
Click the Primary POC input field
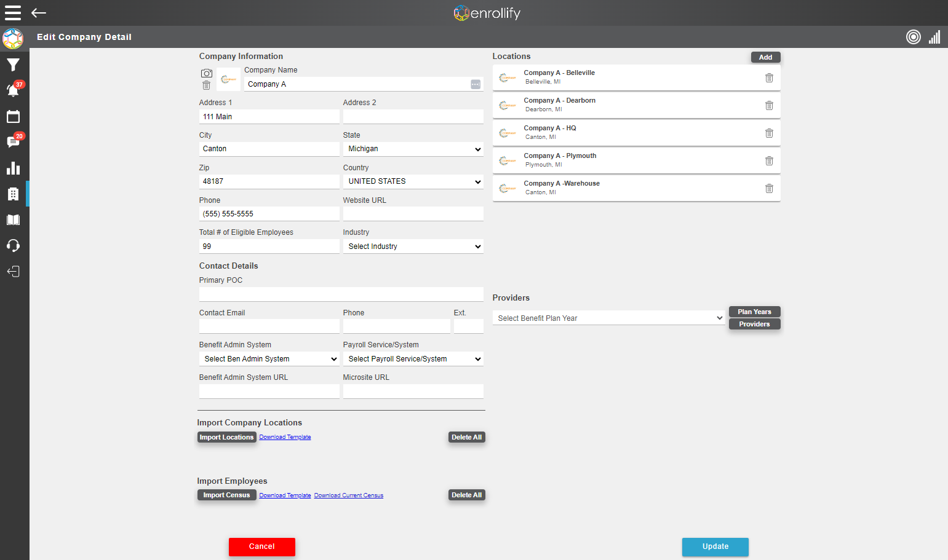[341, 294]
